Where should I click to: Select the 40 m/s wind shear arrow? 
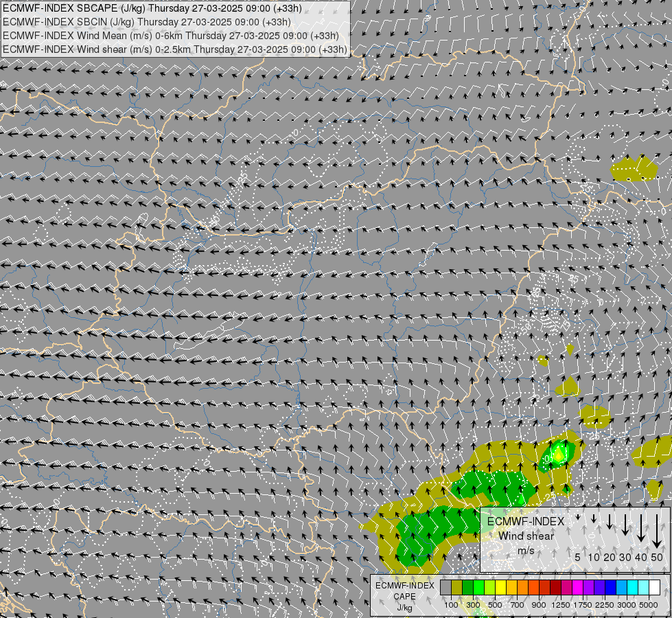(640, 528)
